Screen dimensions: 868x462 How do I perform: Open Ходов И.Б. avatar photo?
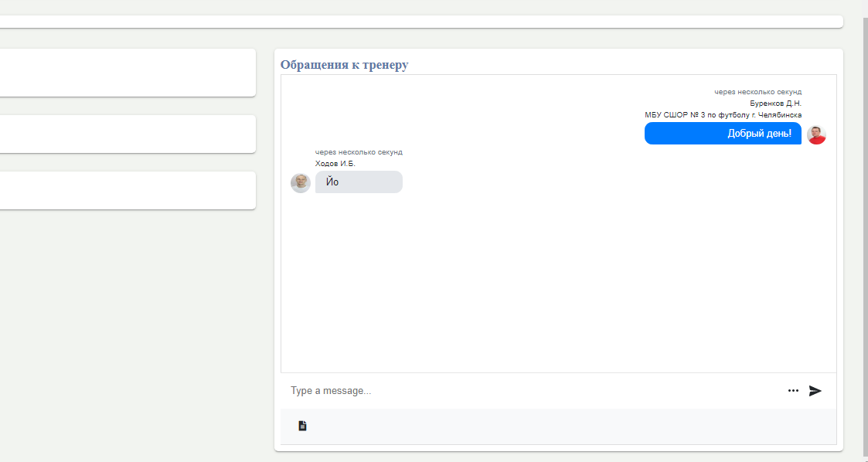tap(301, 183)
